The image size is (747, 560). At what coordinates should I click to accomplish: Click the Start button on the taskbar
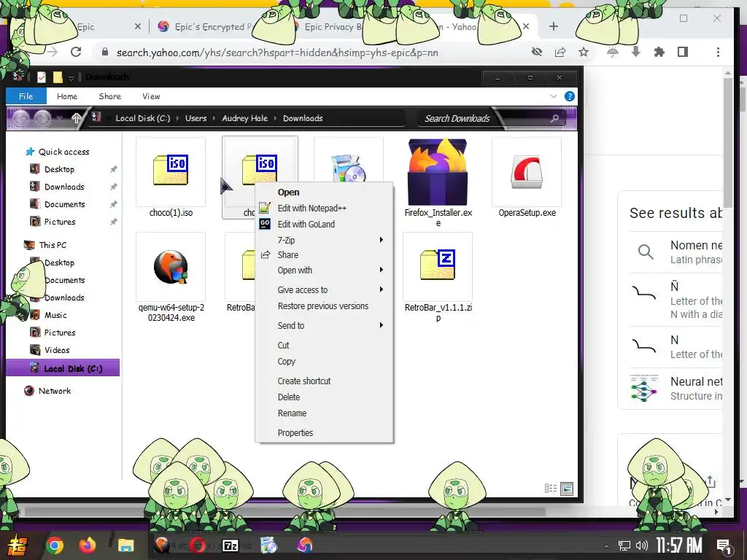(18, 545)
